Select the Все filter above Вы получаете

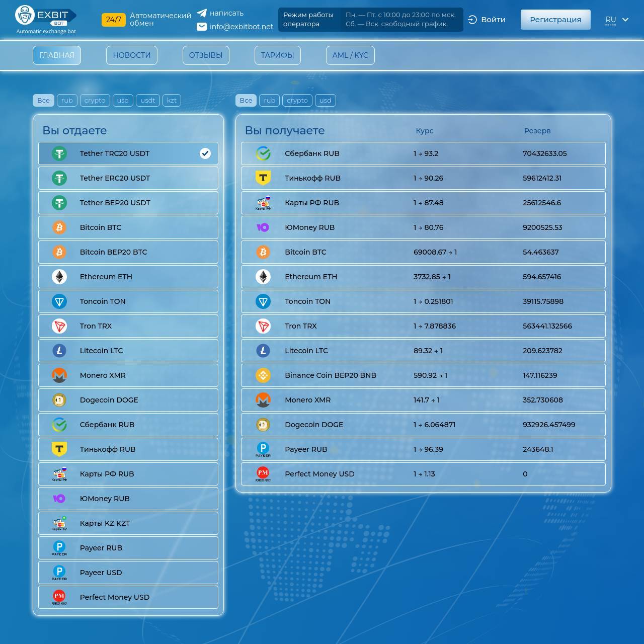pyautogui.click(x=246, y=100)
